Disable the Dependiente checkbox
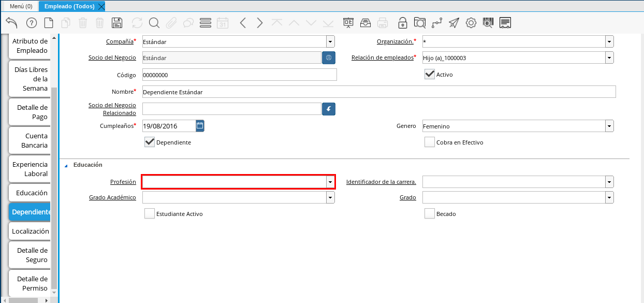Image resolution: width=644 pixels, height=303 pixels. point(150,142)
